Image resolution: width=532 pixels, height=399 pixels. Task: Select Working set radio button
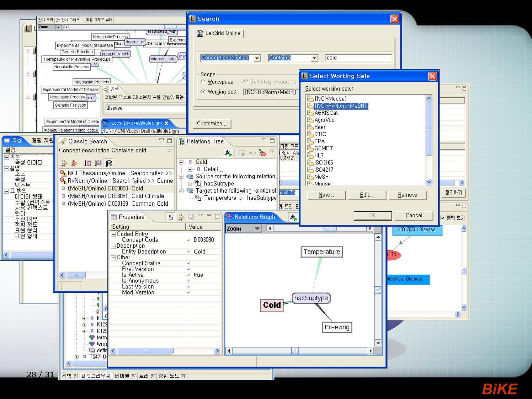pyautogui.click(x=203, y=92)
